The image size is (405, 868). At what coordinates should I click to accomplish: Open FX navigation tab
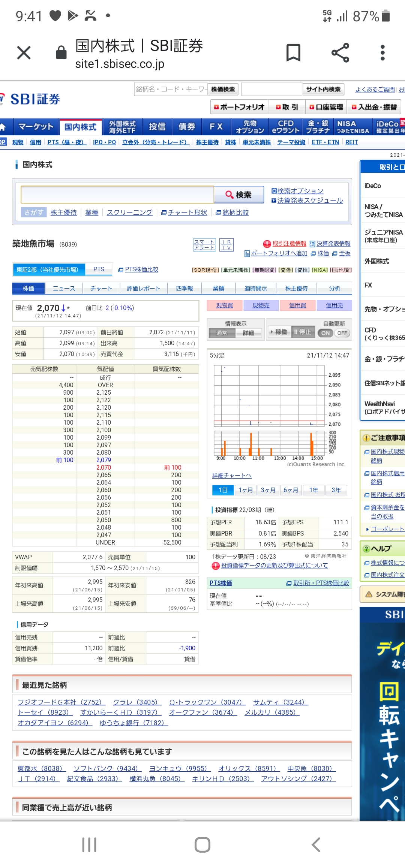click(216, 127)
